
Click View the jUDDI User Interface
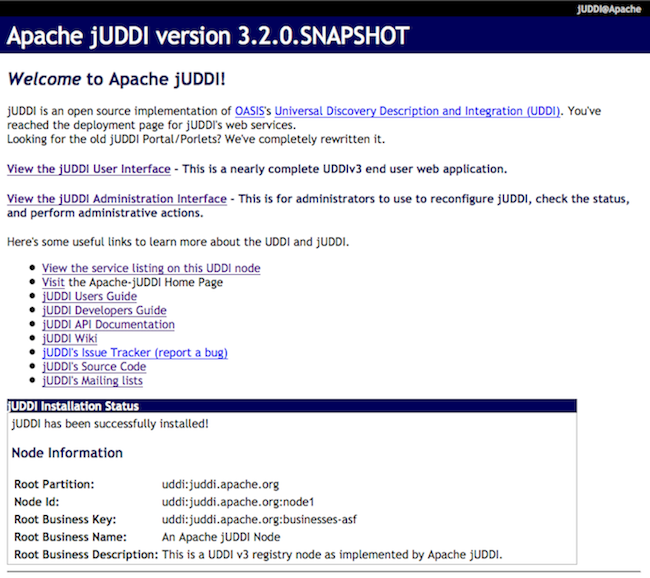pyautogui.click(x=89, y=169)
